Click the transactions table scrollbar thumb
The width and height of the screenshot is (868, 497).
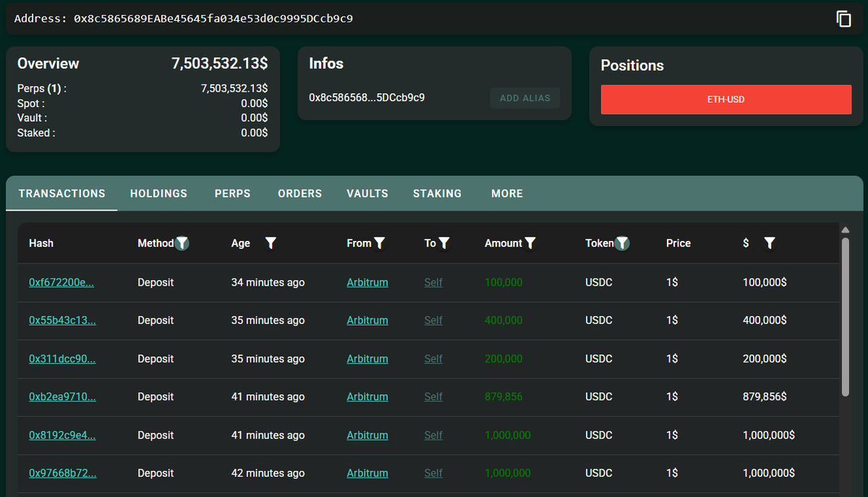coord(845,316)
